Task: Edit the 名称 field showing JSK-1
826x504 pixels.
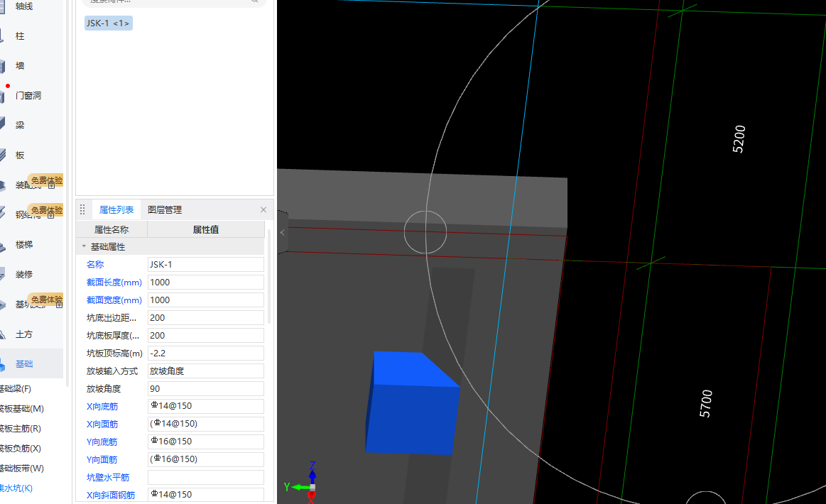Action: pos(205,264)
